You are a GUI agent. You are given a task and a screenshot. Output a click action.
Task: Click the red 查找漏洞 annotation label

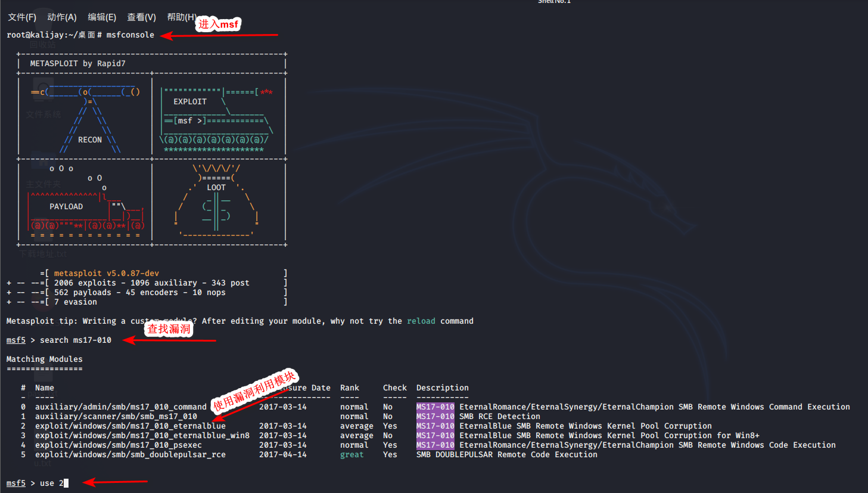(x=169, y=329)
